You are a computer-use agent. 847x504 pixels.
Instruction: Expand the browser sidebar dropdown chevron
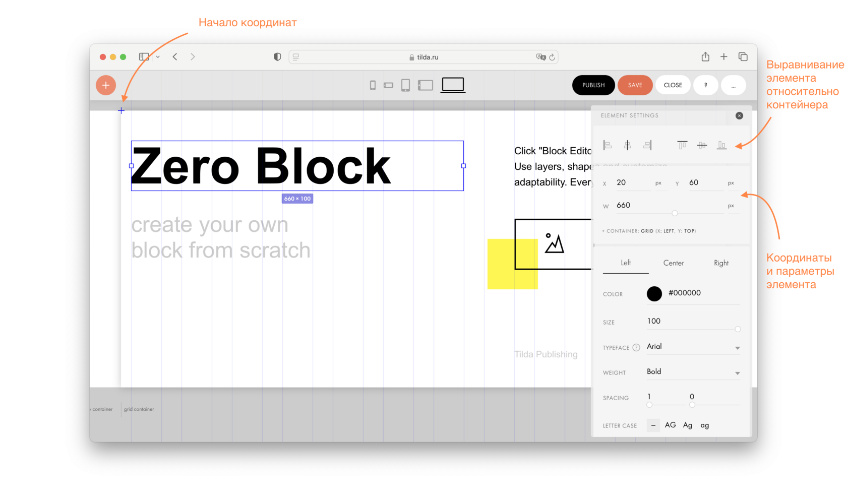pos(158,56)
